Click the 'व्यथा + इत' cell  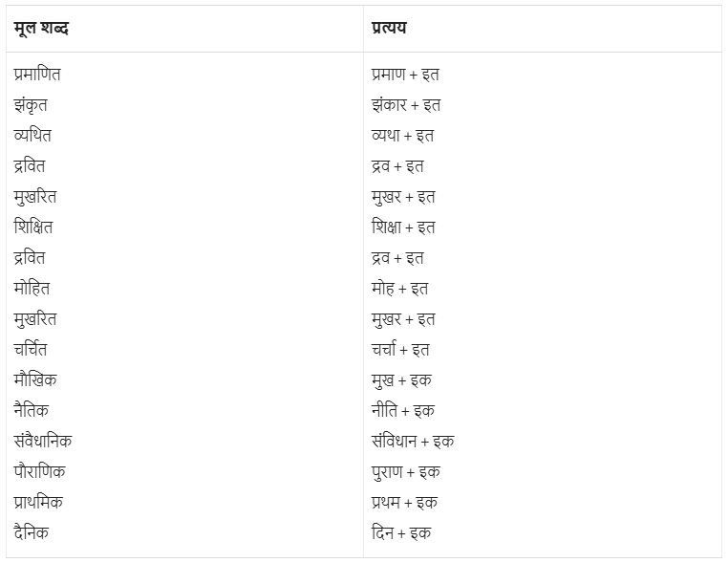[402, 135]
